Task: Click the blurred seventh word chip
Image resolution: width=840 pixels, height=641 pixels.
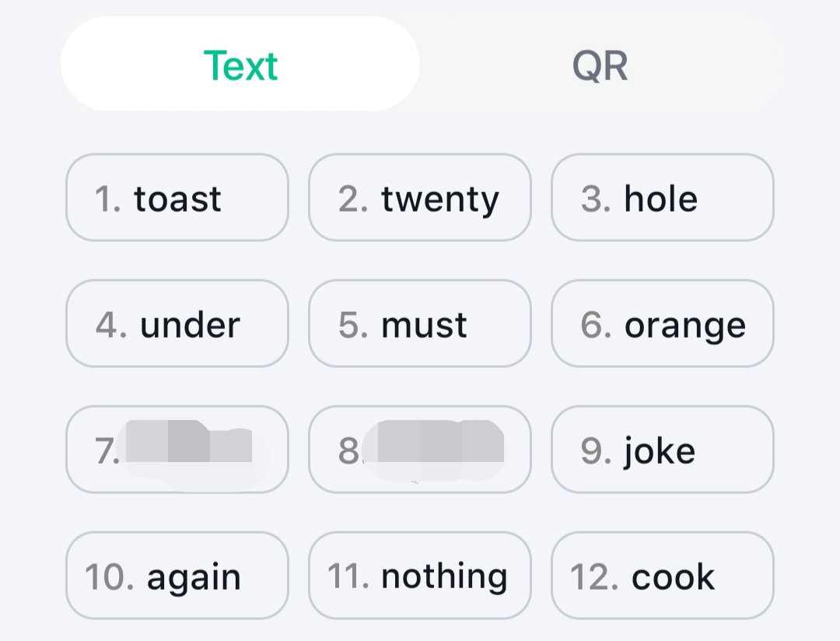Action: pos(177,449)
